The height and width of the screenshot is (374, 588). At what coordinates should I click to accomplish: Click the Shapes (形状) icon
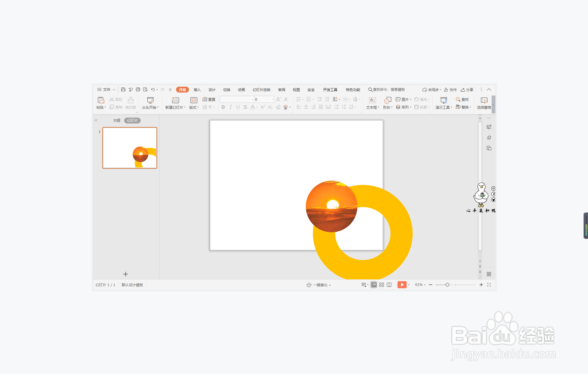[x=387, y=100]
